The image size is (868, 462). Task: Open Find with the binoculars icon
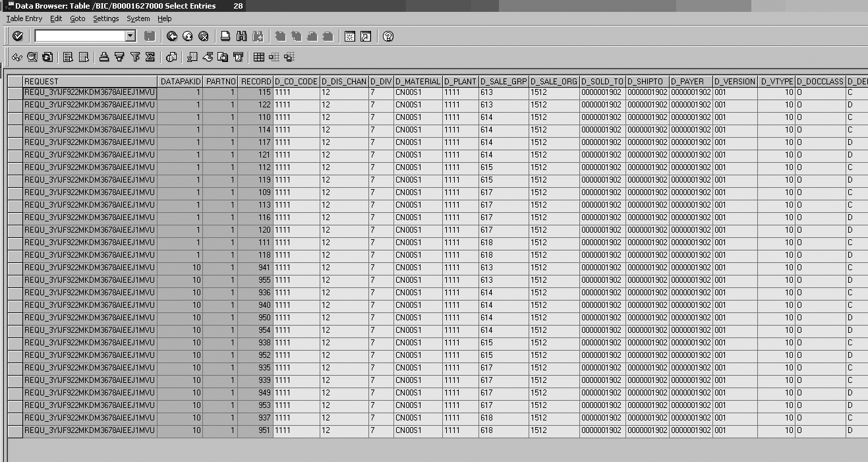[241, 36]
